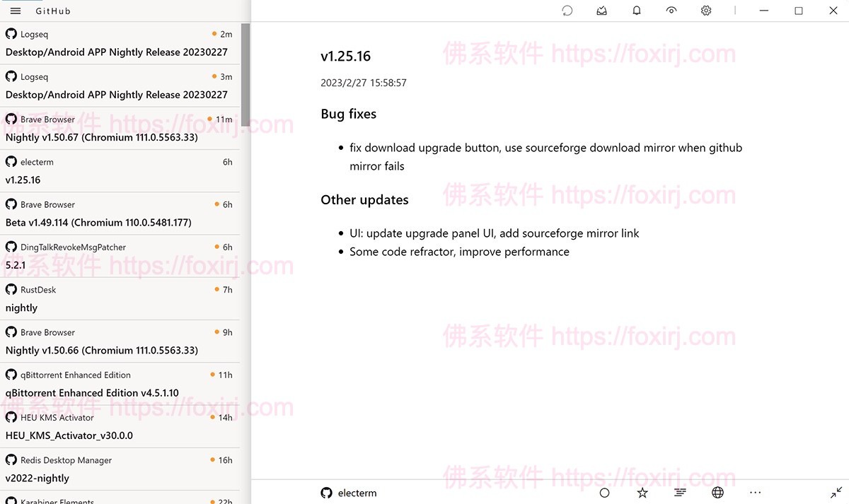Star the electerm release
Viewport: 849px width, 504px height.
point(642,492)
